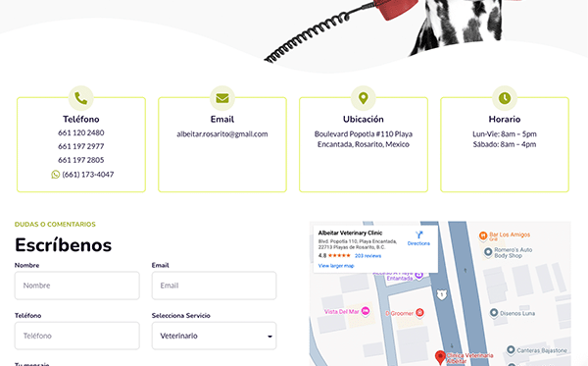Click View larger map link
Screen dimensions: 588x366
click(x=336, y=266)
